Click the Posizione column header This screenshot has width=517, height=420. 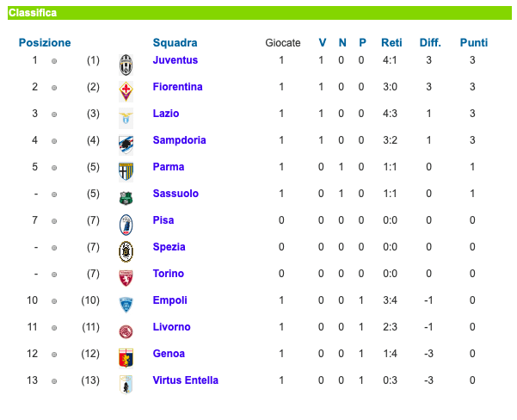click(x=45, y=42)
